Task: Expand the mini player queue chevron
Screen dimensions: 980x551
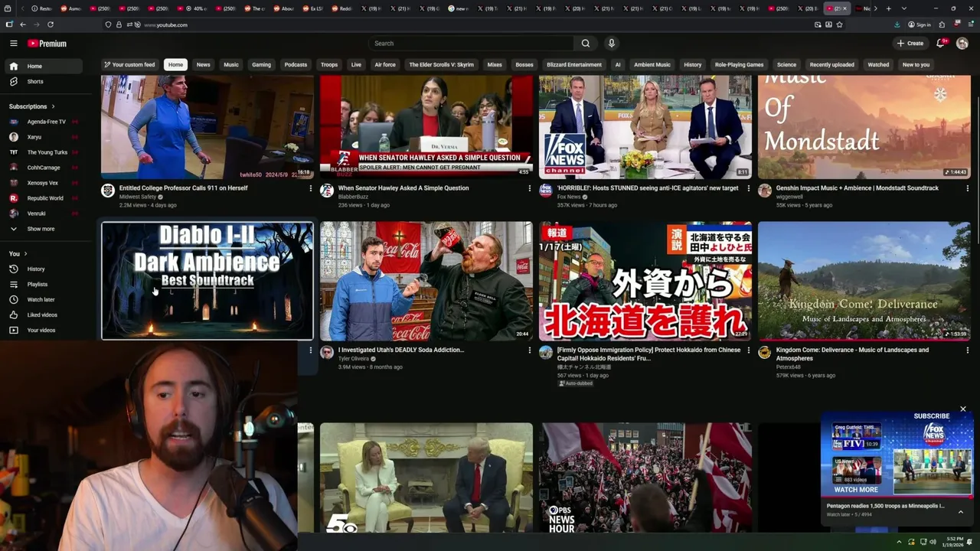Action: point(961,512)
